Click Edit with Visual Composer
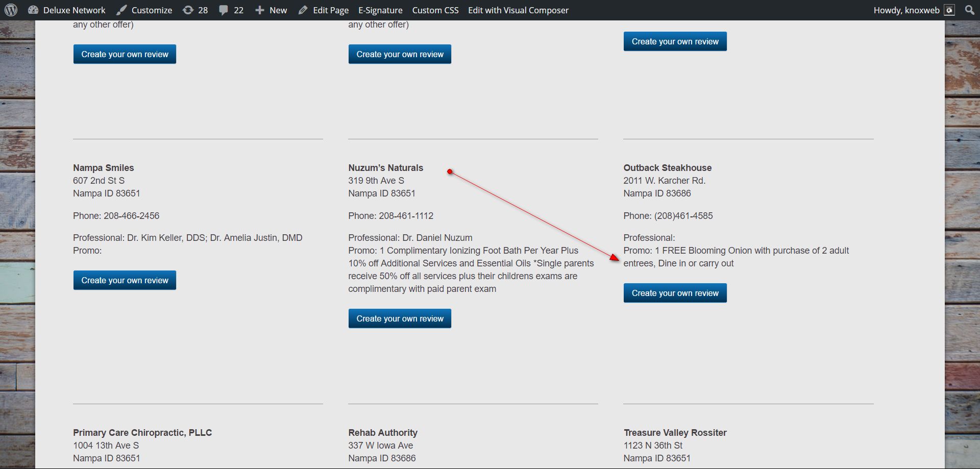980x469 pixels. pos(518,10)
